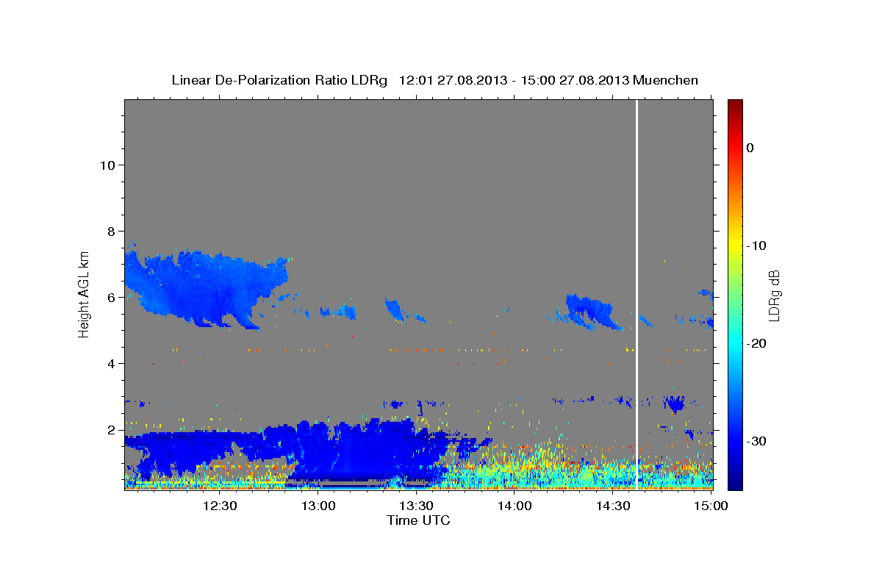The height and width of the screenshot is (588, 882).
Task: Click the colorbar value -10
Action: coord(756,245)
